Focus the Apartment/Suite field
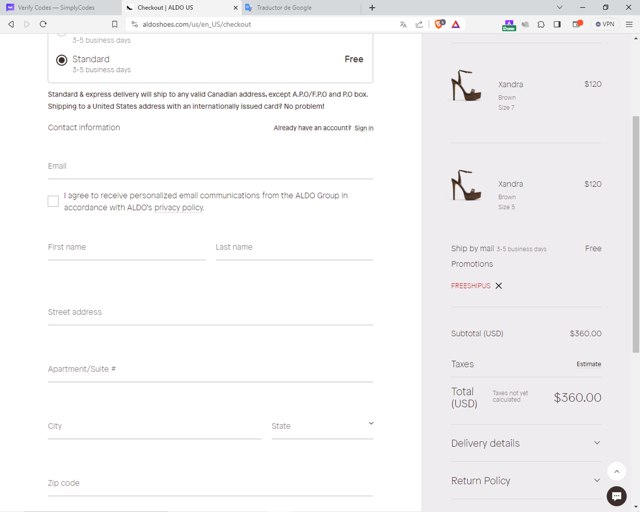This screenshot has width=640, height=512. (x=210, y=370)
